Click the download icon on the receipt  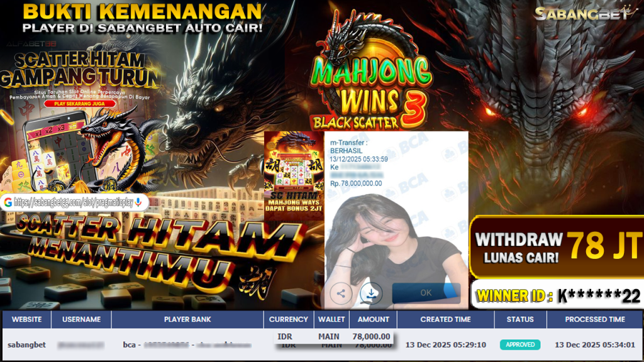point(371,293)
